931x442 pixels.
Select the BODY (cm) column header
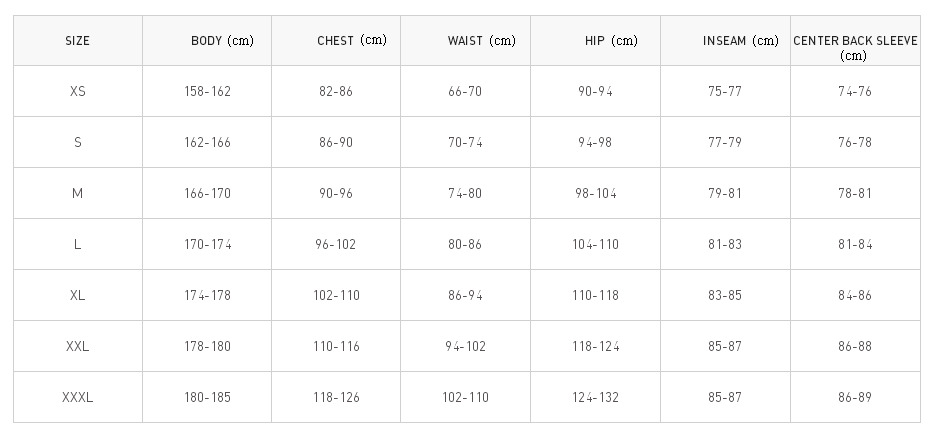click(x=207, y=41)
